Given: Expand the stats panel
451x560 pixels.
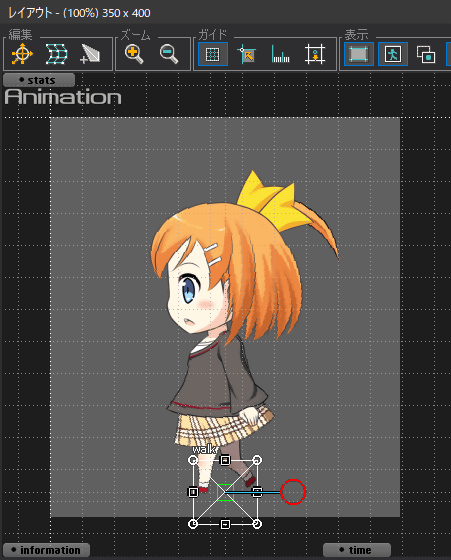Looking at the screenshot, I should (39, 80).
